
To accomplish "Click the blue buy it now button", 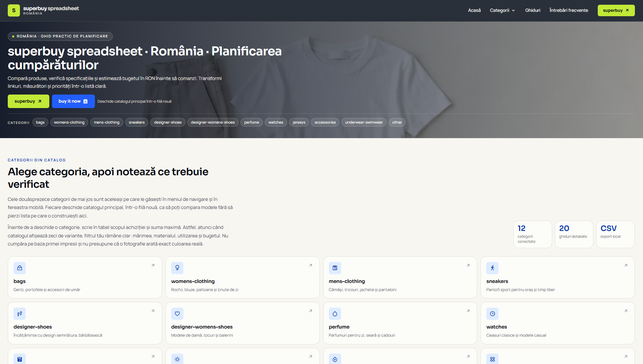I will tap(73, 101).
